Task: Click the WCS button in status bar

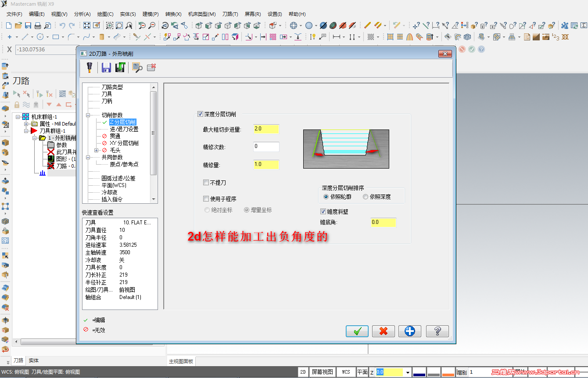Action: (346, 372)
